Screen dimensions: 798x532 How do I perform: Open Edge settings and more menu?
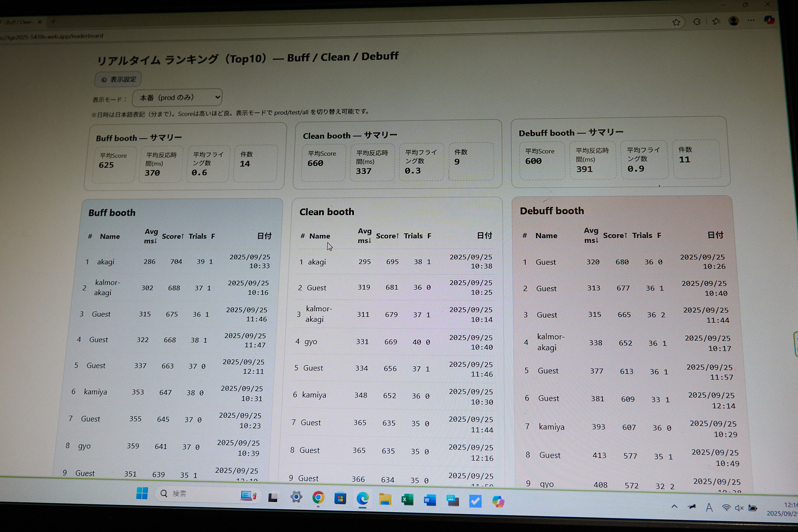tap(751, 21)
